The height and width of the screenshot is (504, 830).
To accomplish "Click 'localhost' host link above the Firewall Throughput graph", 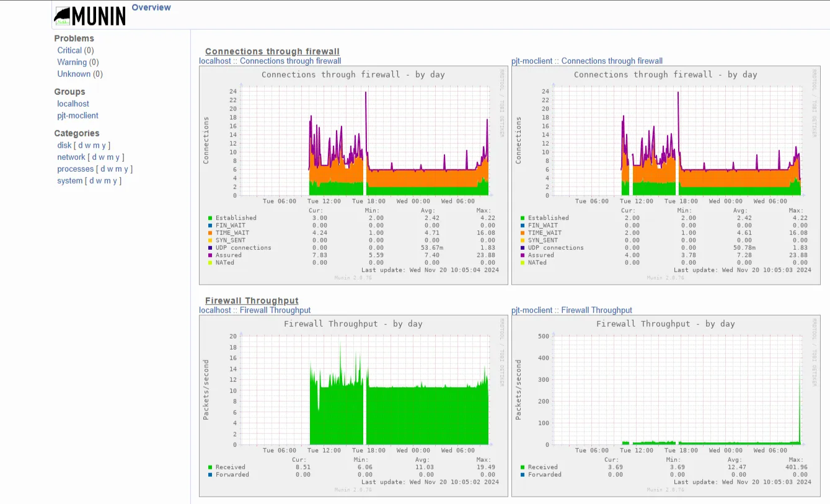I will pyautogui.click(x=215, y=310).
